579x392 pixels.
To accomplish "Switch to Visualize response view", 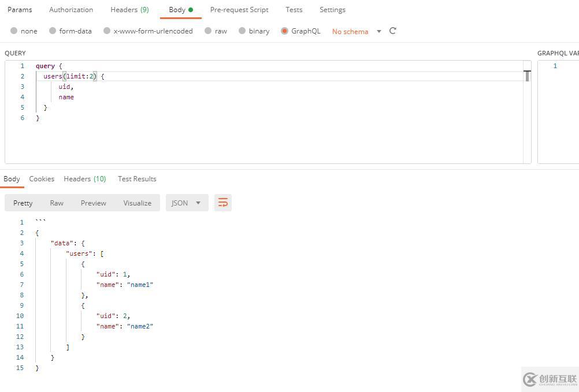I will point(138,203).
